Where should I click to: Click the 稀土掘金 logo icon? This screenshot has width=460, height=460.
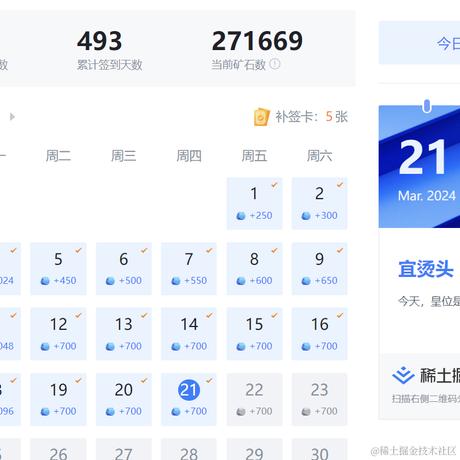coord(403,376)
